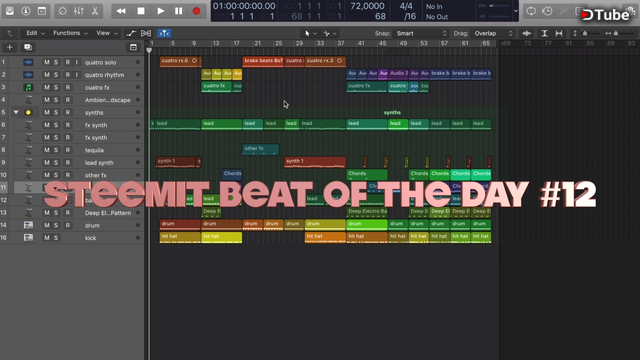Add a new track with plus icon
The image size is (640, 360).
[x=9, y=47]
